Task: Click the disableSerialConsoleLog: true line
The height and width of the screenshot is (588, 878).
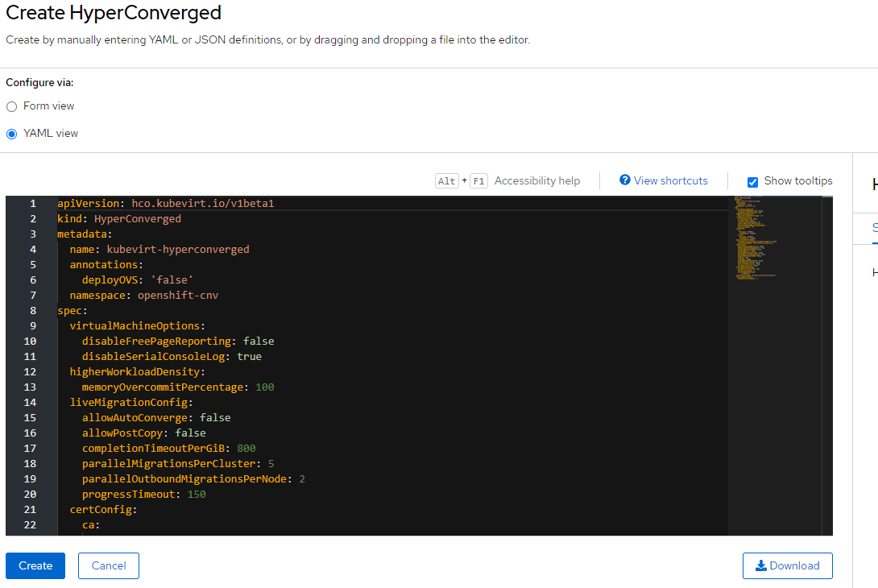Action: coord(172,357)
